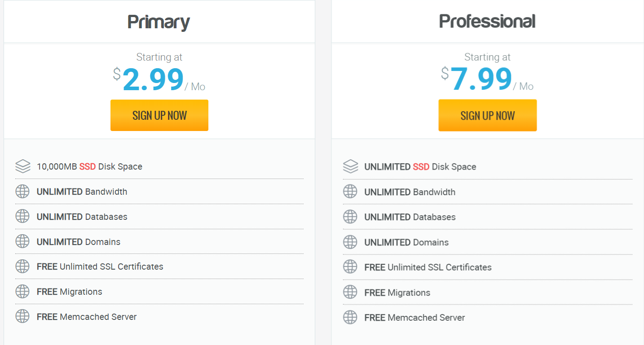The width and height of the screenshot is (644, 345).
Task: Click the Professional plan Sign Up Now button
Action: click(x=487, y=115)
